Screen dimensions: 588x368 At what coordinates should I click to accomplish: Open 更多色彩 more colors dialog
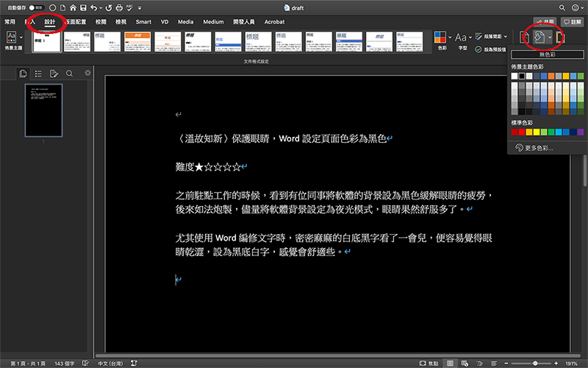(x=534, y=148)
